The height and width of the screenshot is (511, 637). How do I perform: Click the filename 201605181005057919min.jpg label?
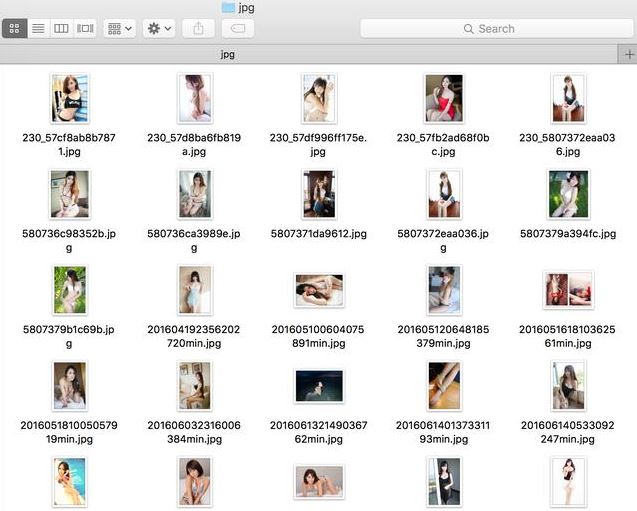pyautogui.click(x=69, y=432)
